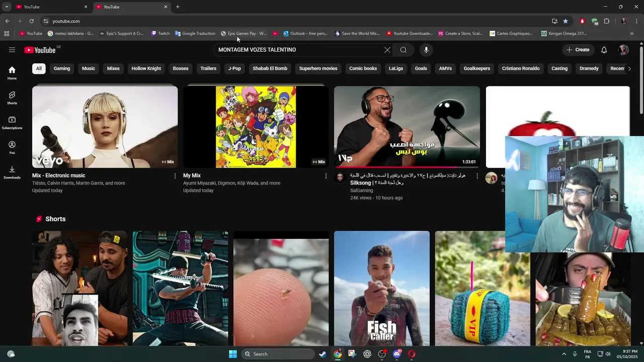Open Shorts in the sidebar
Screen dimensions: 644x362
pyautogui.click(x=12, y=98)
